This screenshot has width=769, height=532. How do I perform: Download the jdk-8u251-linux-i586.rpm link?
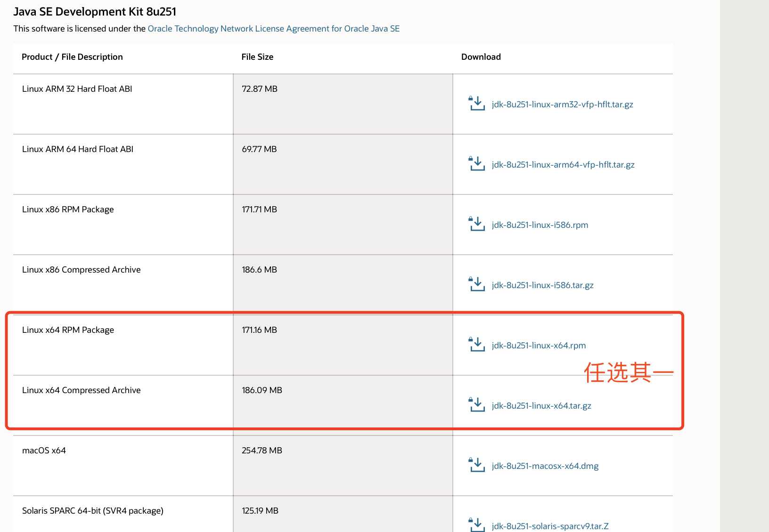click(540, 225)
